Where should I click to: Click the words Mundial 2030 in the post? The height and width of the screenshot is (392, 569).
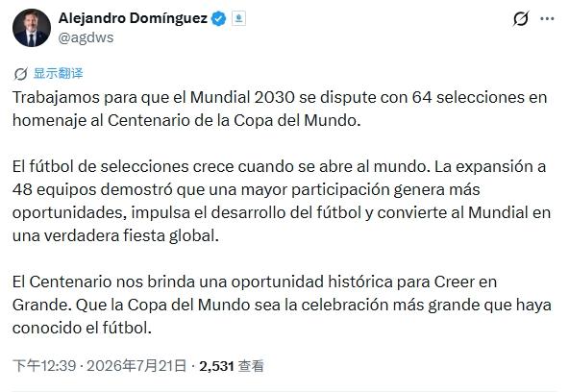pyautogui.click(x=242, y=97)
